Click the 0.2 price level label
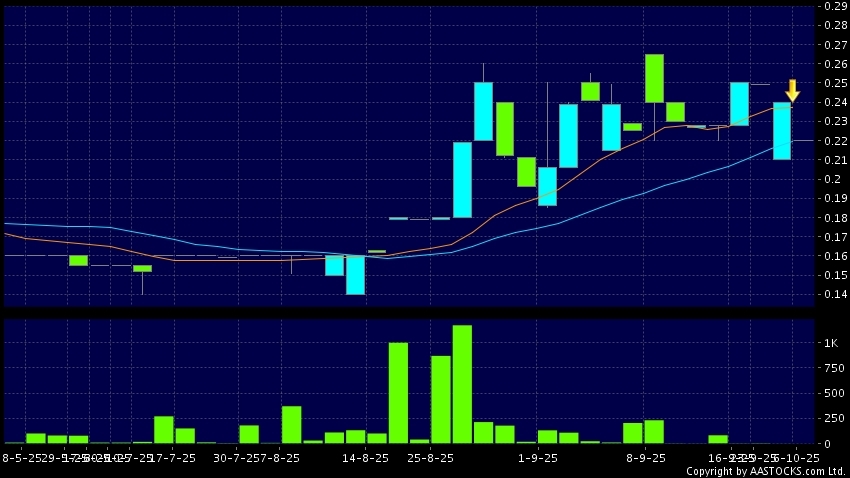The height and width of the screenshot is (478, 850). click(830, 179)
